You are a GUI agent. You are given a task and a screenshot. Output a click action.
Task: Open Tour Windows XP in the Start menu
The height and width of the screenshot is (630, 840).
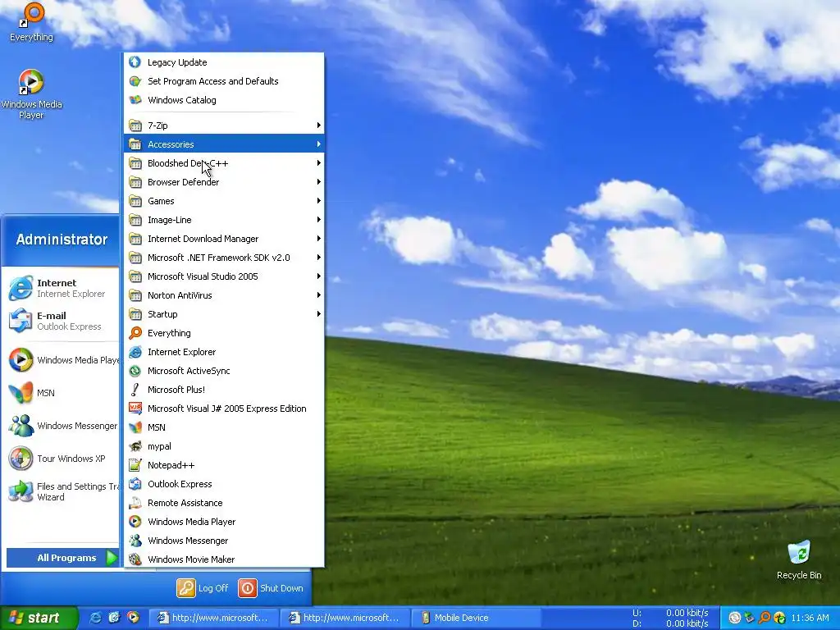pyautogui.click(x=62, y=459)
